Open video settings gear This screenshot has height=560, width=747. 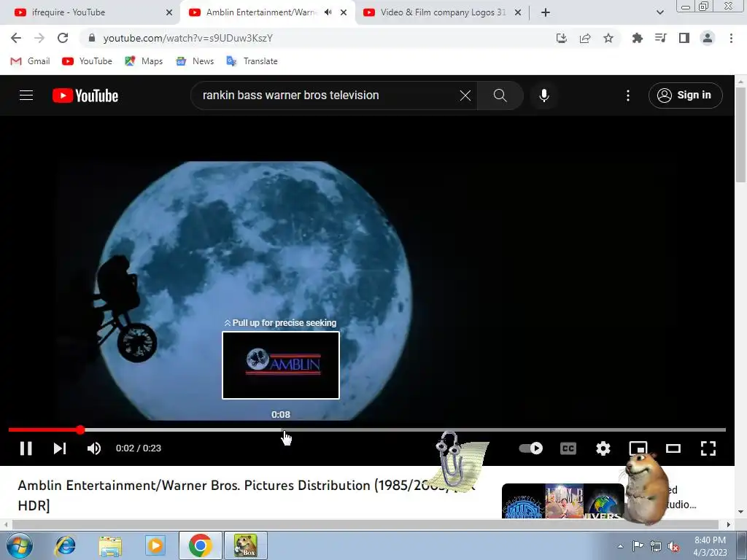coord(603,448)
